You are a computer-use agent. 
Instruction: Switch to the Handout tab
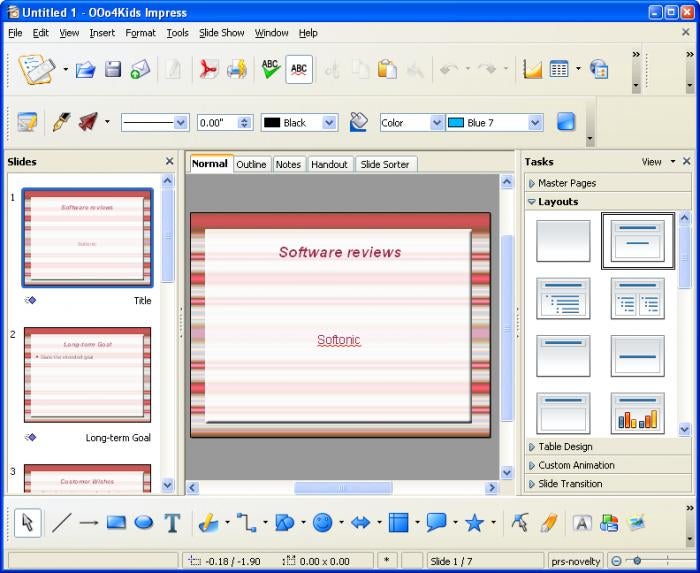[329, 164]
